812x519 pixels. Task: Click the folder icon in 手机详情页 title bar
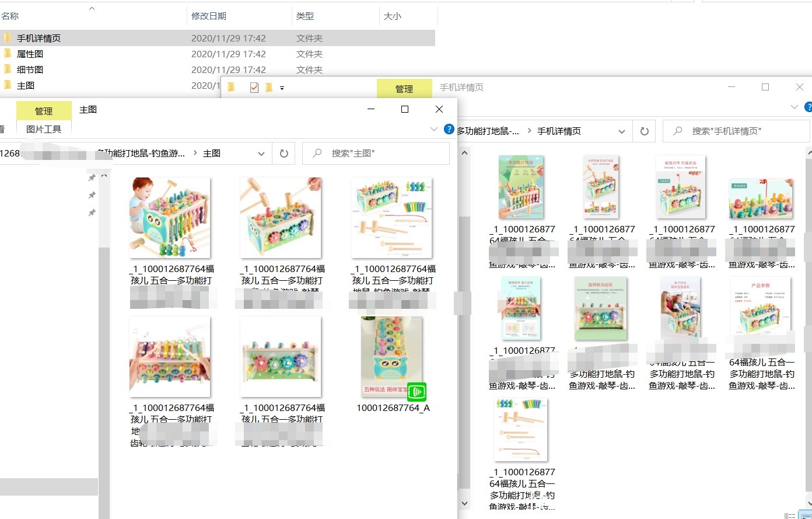pyautogui.click(x=231, y=88)
